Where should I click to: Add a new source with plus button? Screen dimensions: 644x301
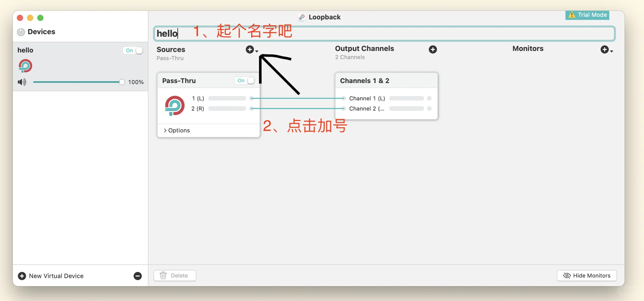[250, 50]
